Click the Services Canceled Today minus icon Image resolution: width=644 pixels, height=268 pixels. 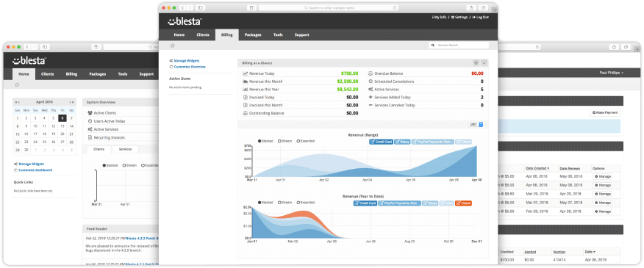pos(371,105)
